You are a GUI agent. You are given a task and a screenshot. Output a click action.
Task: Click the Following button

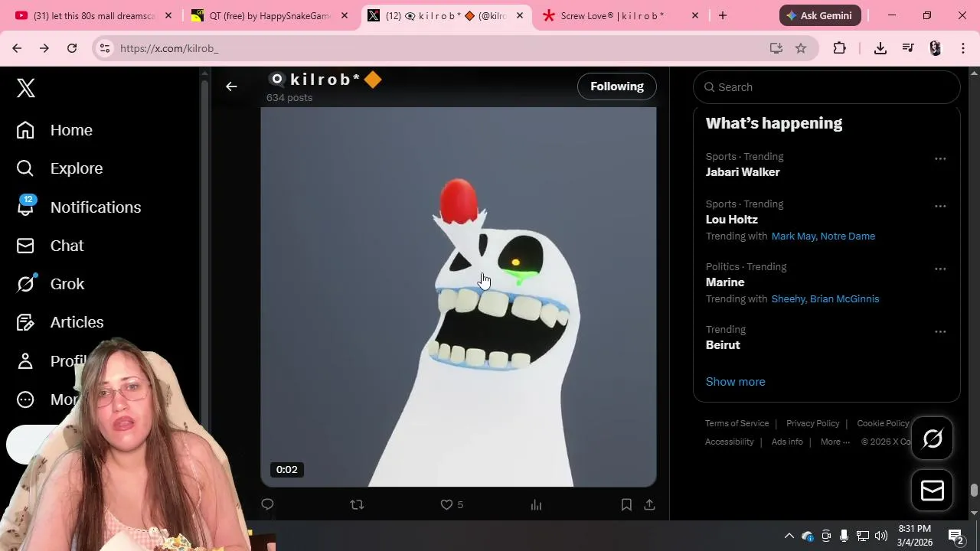617,86
